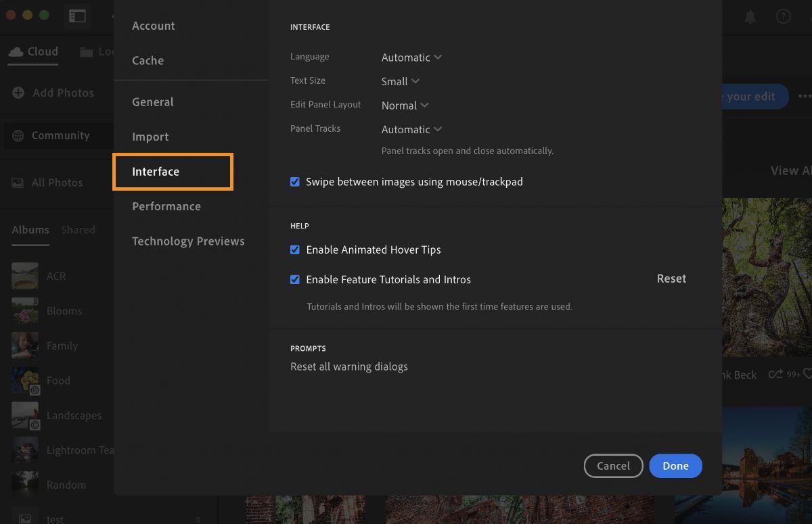Disable swipe between images using mouse/trackpad
The height and width of the screenshot is (524, 812).
tap(294, 182)
